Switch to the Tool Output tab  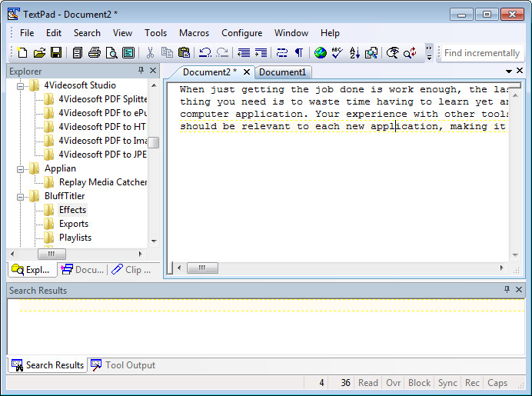click(123, 365)
